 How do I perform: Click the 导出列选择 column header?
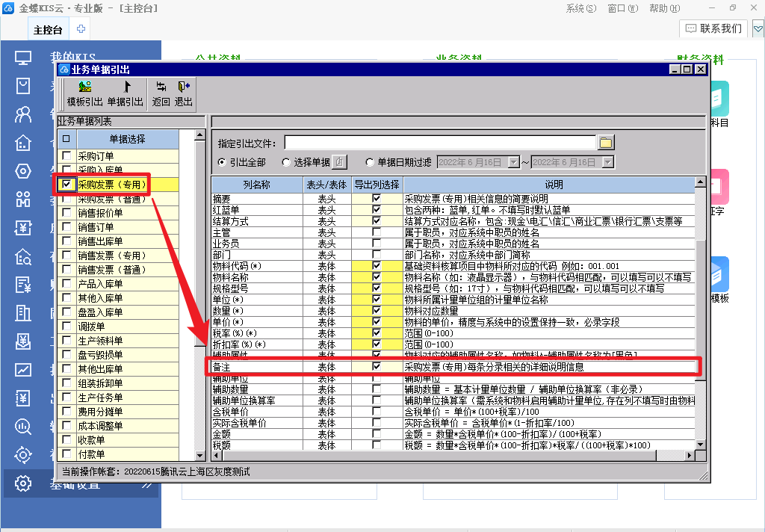[377, 185]
